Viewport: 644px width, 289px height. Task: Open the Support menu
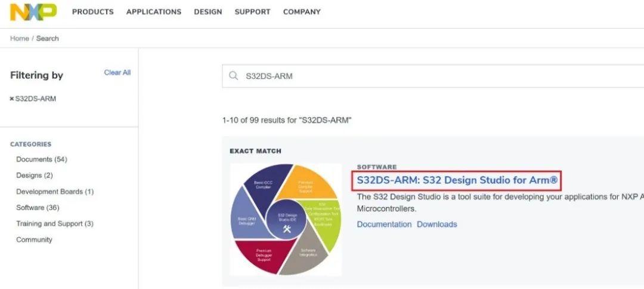pos(252,12)
